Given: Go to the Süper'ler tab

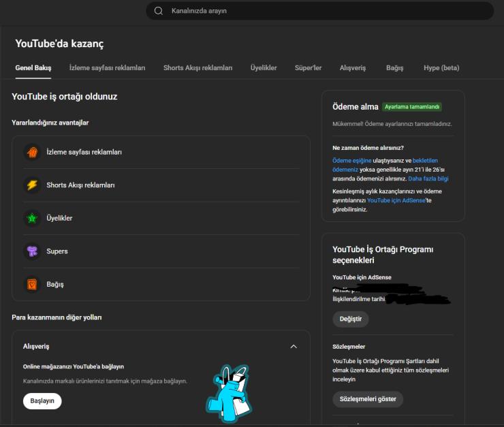Looking at the screenshot, I should point(308,68).
